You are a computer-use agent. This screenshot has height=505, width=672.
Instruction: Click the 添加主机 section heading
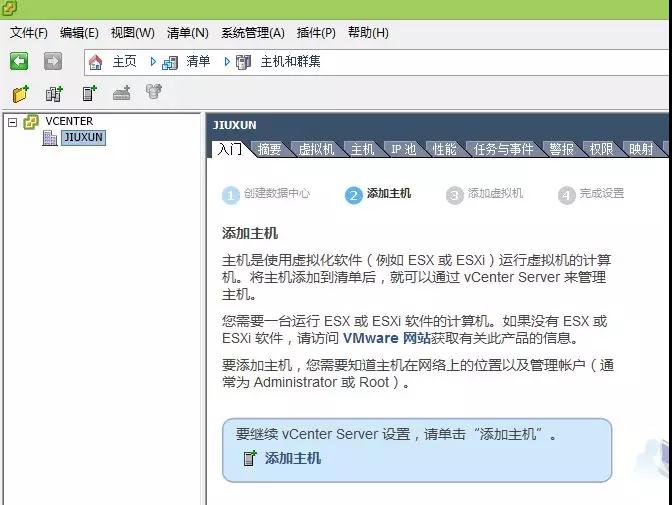pyautogui.click(x=250, y=233)
